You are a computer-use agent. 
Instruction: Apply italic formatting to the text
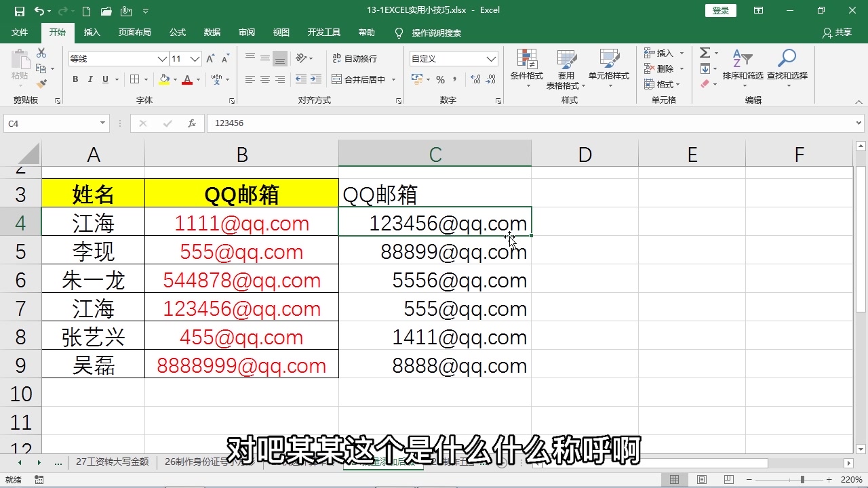[90, 79]
